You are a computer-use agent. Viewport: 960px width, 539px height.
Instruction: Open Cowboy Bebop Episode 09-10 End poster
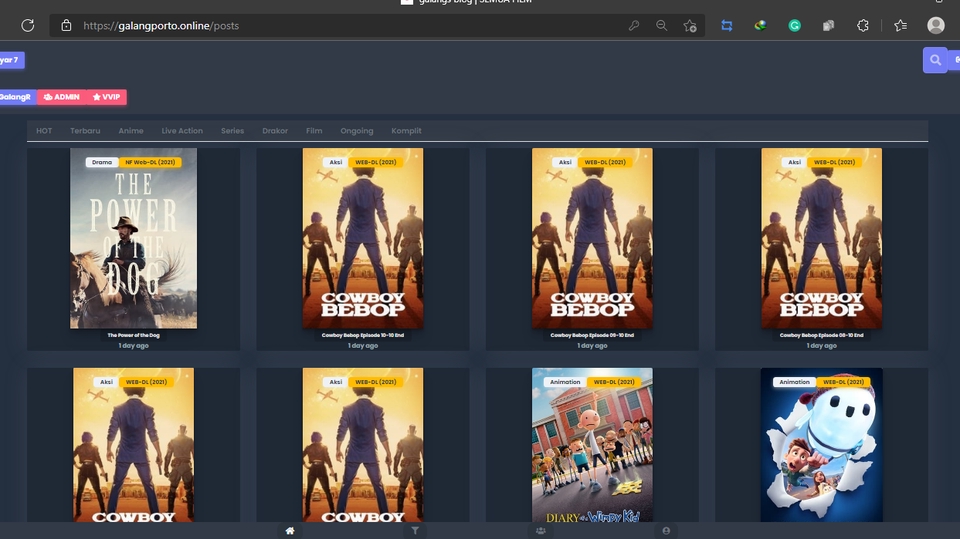point(592,238)
